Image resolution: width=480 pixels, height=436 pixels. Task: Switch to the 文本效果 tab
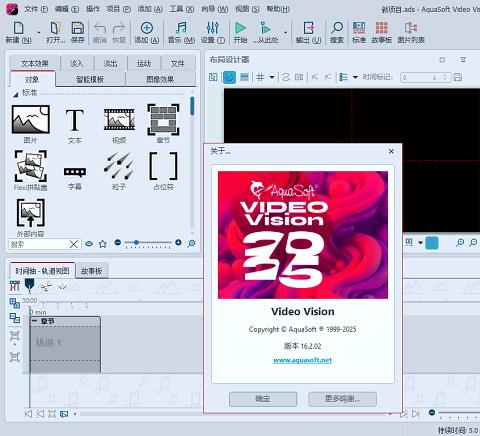pyautogui.click(x=35, y=63)
